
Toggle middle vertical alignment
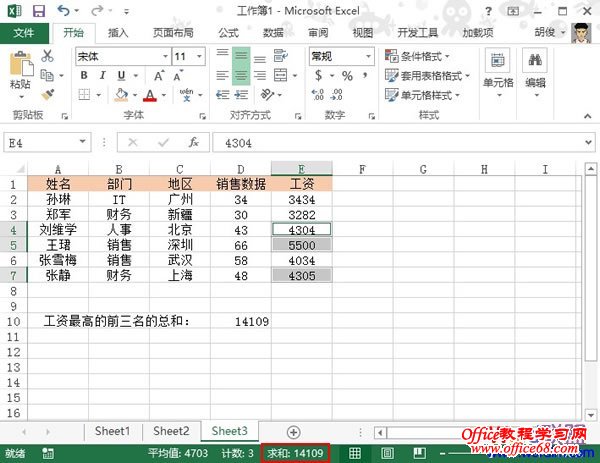pos(241,56)
